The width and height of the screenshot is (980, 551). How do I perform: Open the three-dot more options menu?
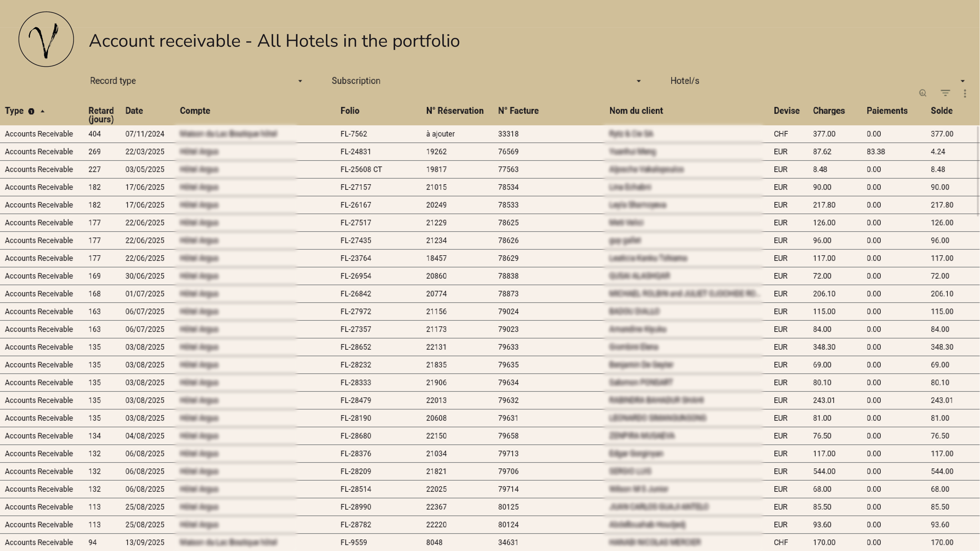point(965,94)
